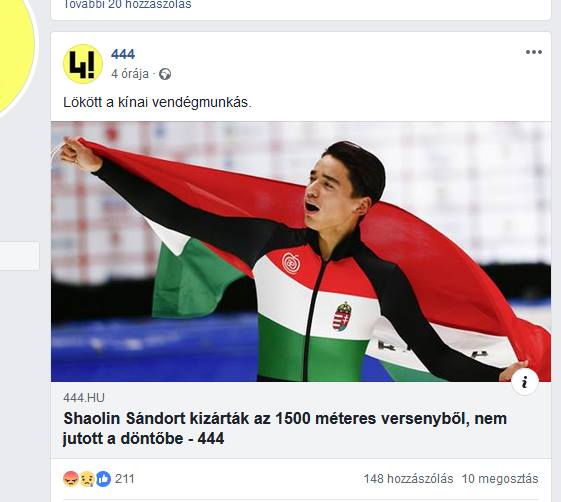Viewport: 561px width, 502px height.
Task: Open the 148 hozzászólás comments link
Action: point(408,479)
